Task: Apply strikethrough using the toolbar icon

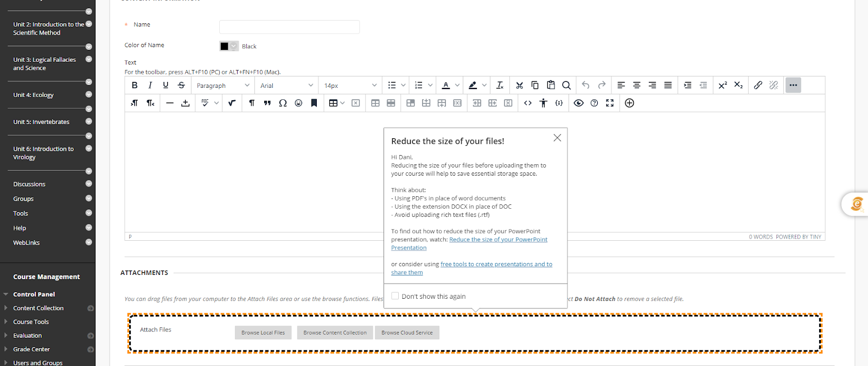Action: 181,85
